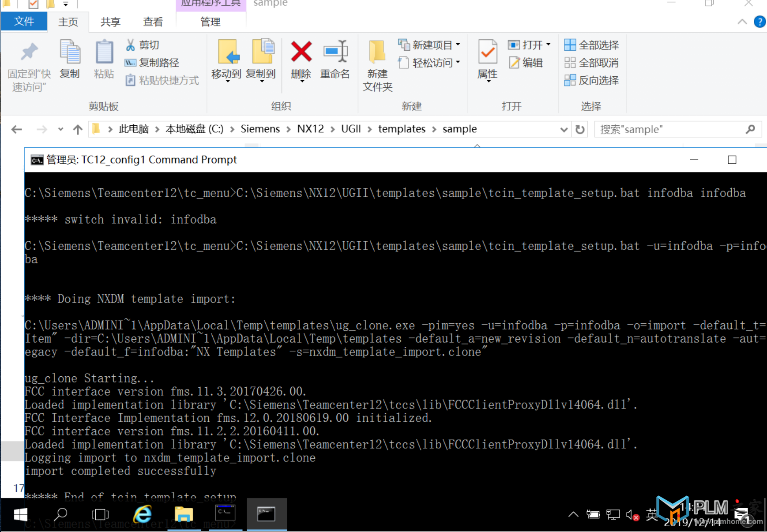Expand Copy to dropdown arrow

262,82
